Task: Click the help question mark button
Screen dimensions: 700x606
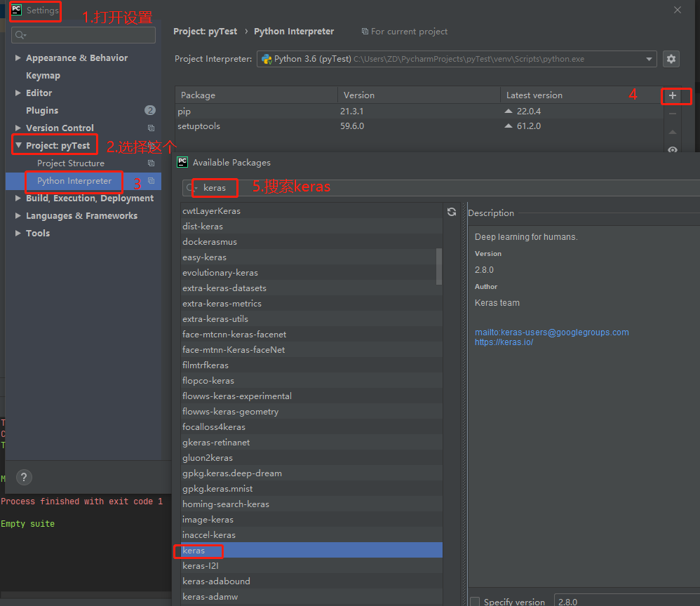Action: (24, 477)
